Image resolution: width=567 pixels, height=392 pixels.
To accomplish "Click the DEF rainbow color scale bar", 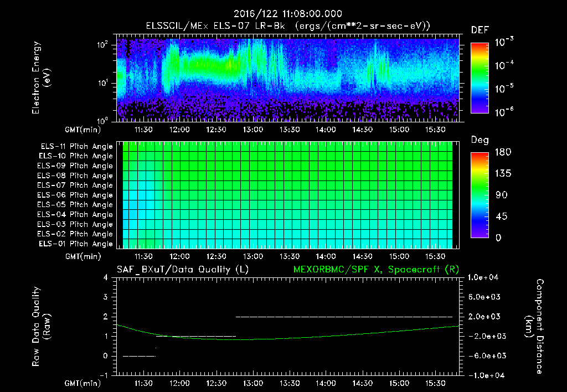I will coord(480,78).
